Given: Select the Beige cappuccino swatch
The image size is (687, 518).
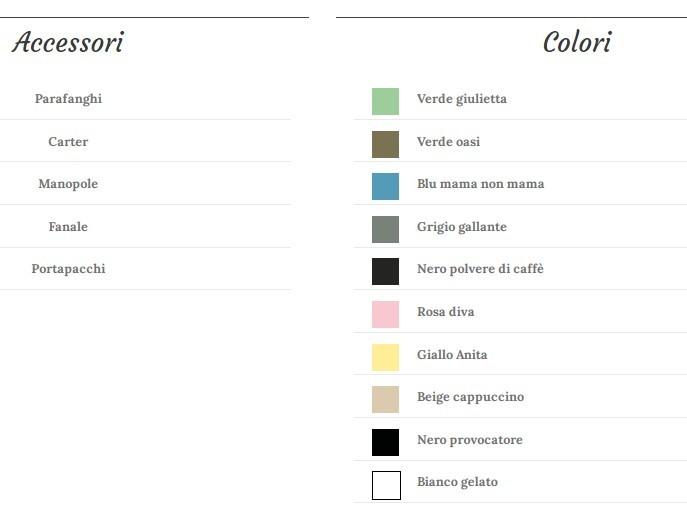Looking at the screenshot, I should tap(385, 399).
